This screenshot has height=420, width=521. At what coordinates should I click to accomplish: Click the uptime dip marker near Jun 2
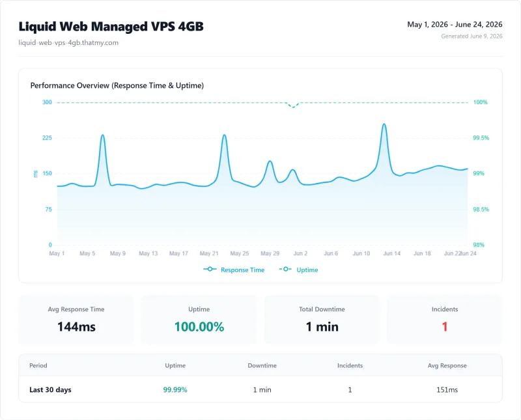point(292,107)
